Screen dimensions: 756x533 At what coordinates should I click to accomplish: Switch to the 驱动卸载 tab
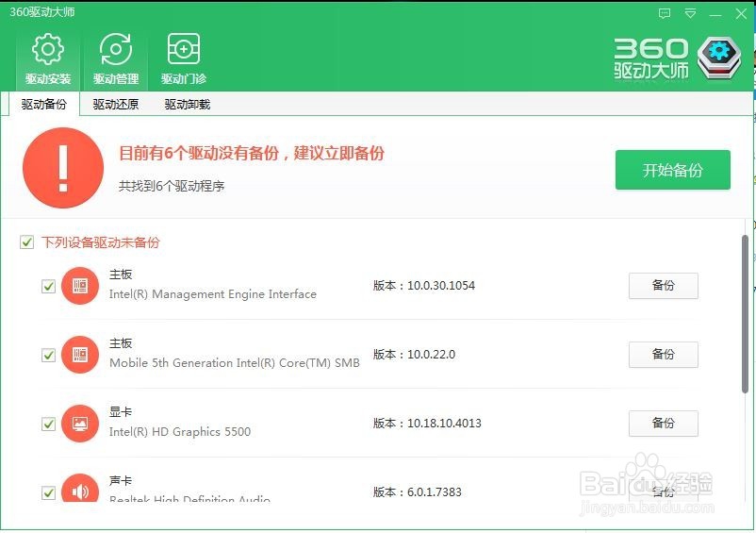(x=187, y=104)
